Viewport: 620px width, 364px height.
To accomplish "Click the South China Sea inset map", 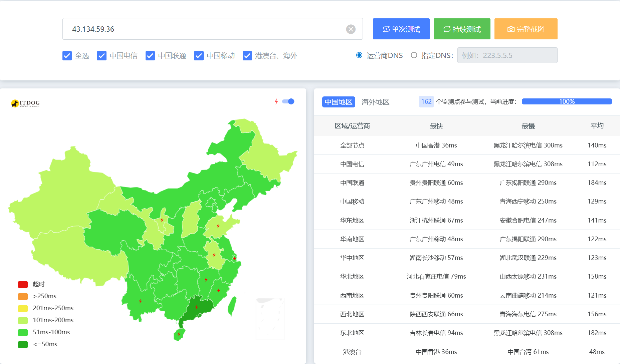I will pos(270,319).
